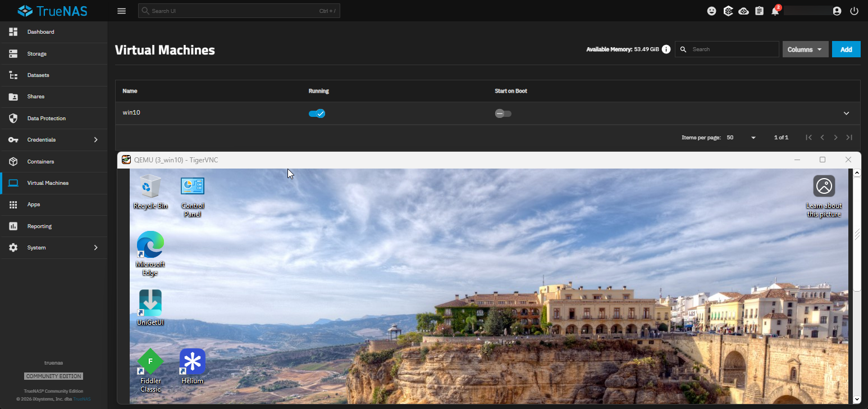
Task: Open the TrueNAS link in the footer
Action: click(x=82, y=399)
